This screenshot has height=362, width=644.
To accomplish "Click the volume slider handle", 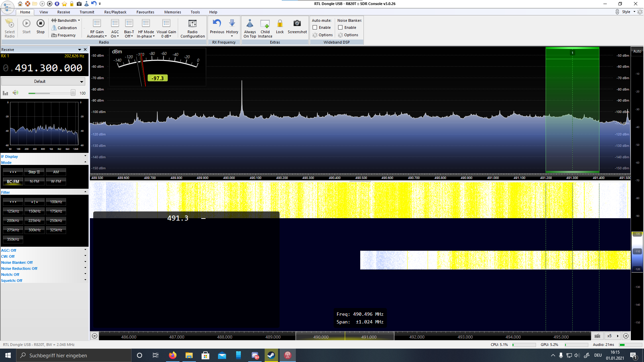I will tap(73, 93).
